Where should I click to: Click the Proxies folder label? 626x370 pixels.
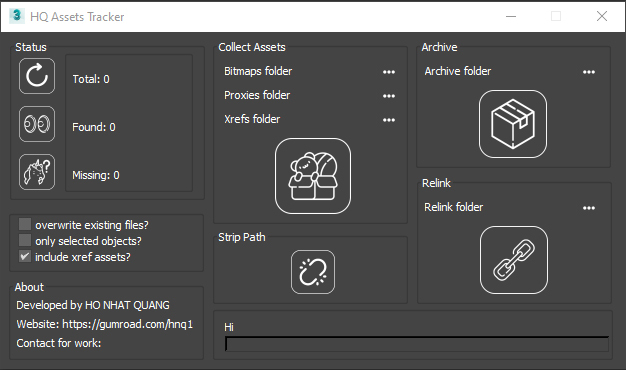[x=257, y=95]
